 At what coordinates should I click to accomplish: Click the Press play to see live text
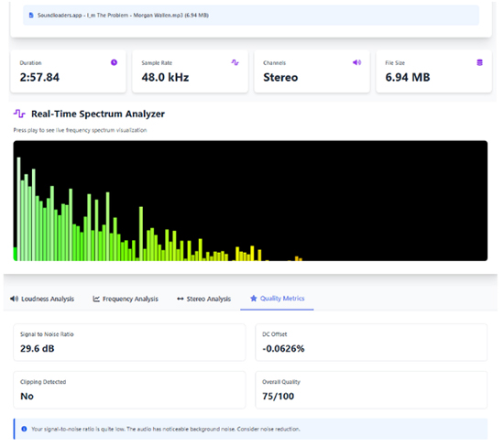[x=80, y=130]
